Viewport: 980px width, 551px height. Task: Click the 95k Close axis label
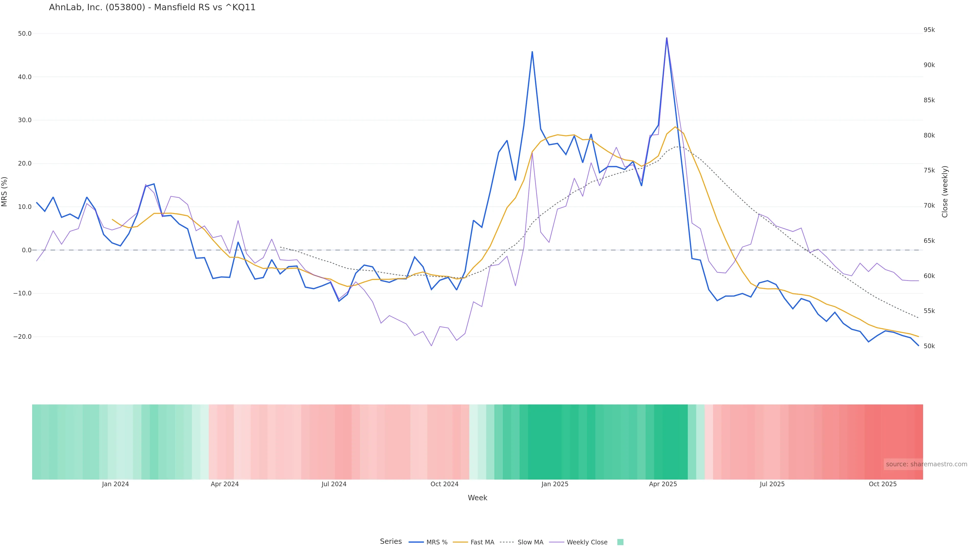[929, 30]
